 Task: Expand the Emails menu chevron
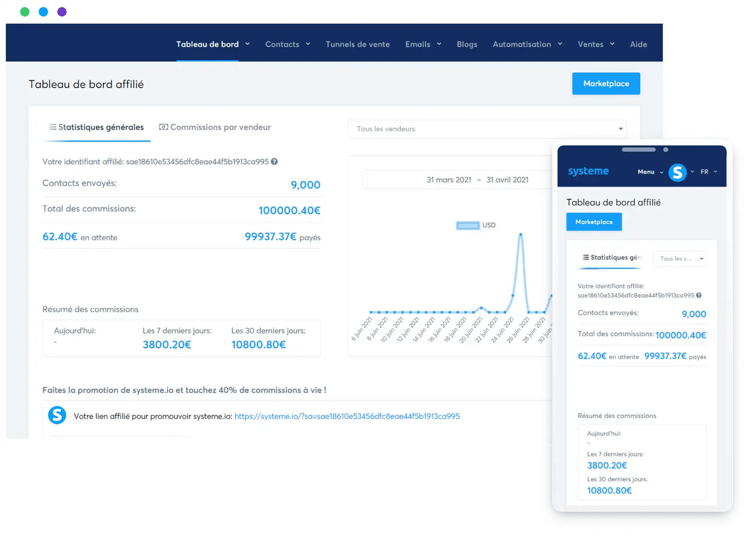(439, 44)
